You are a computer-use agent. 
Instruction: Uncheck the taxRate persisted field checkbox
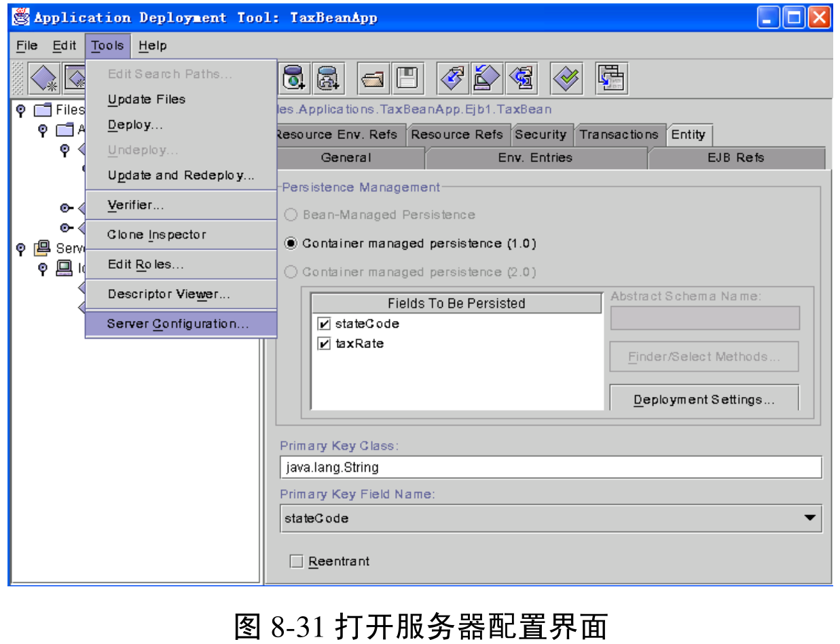(x=324, y=343)
